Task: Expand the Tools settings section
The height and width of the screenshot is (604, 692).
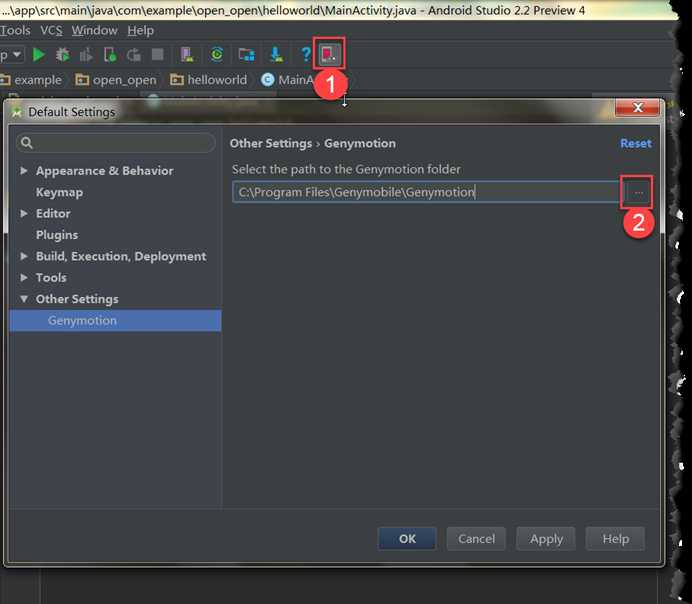Action: tap(24, 278)
